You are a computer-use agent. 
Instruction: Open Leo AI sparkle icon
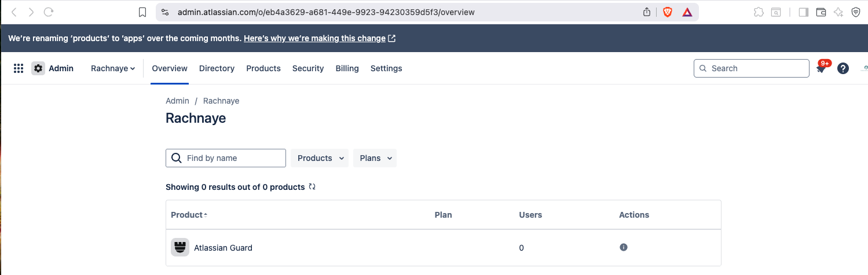[838, 12]
